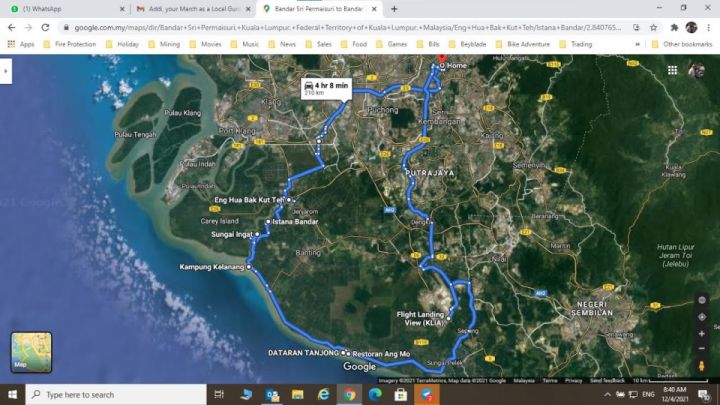Switch to the WhatsApp tab
The height and width of the screenshot is (405, 720).
[x=67, y=9]
